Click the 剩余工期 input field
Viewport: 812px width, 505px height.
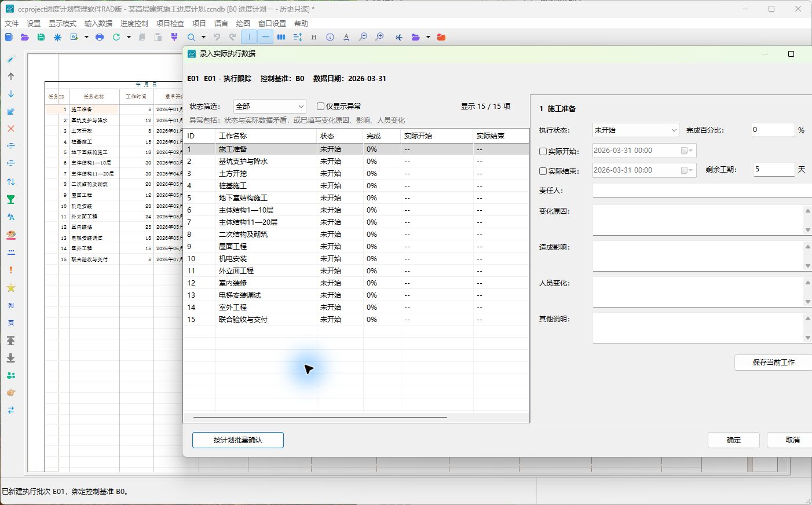(x=774, y=170)
